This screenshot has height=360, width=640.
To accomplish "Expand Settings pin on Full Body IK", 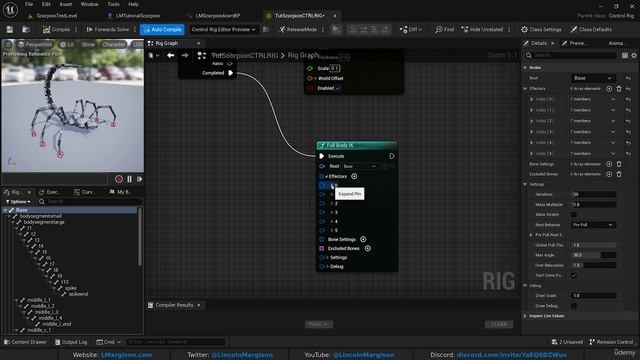I will (327, 258).
